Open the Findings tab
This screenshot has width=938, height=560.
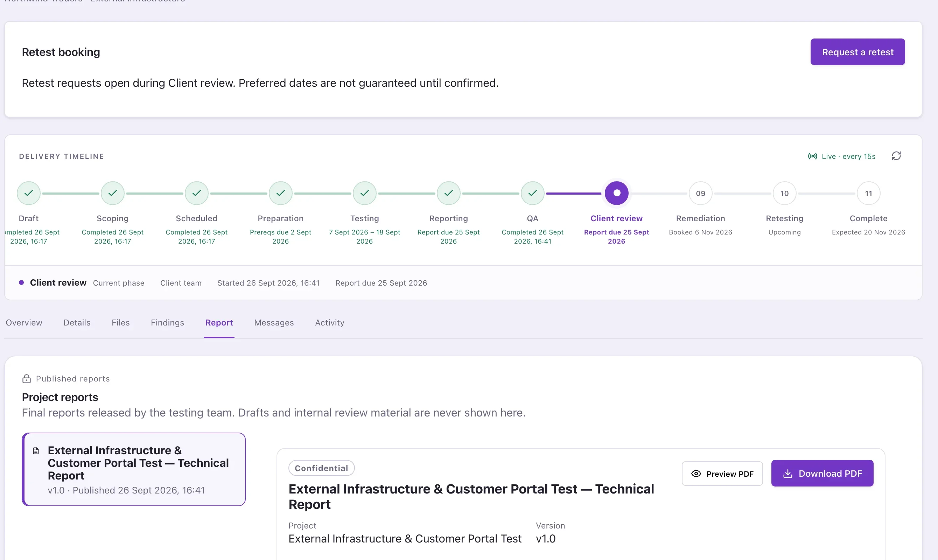[167, 322]
